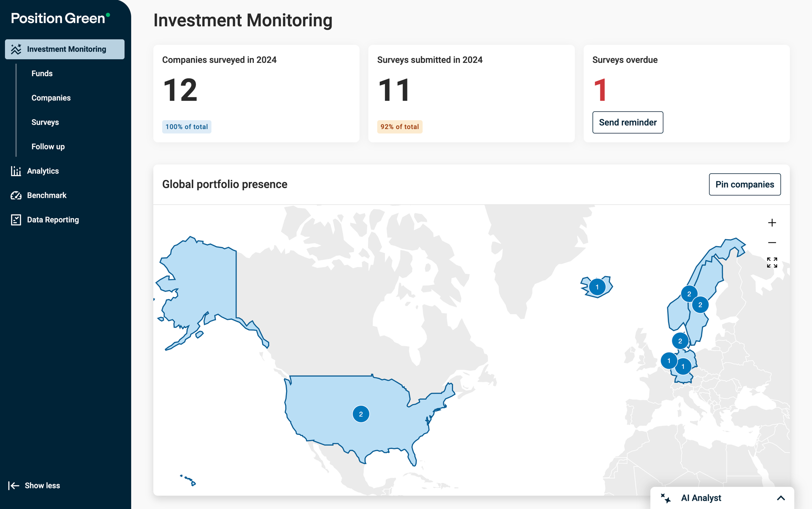This screenshot has height=509, width=812.
Task: Open the Companies submenu item
Action: pyautogui.click(x=51, y=98)
